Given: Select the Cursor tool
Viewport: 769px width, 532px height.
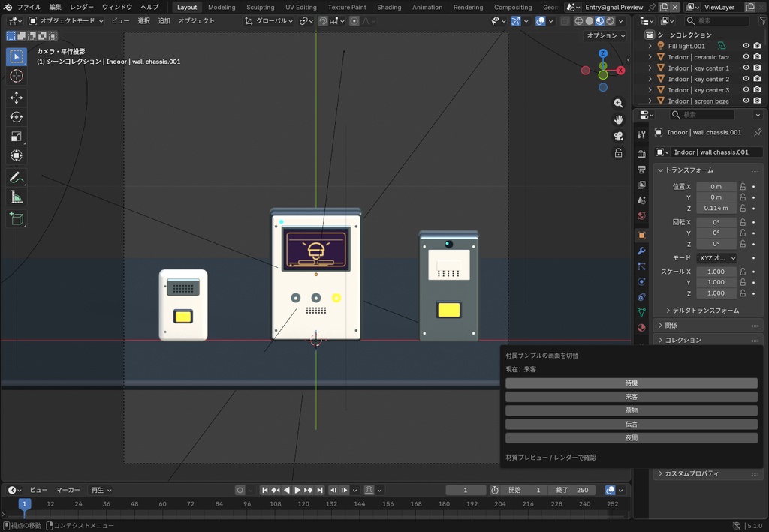Looking at the screenshot, I should (x=17, y=76).
